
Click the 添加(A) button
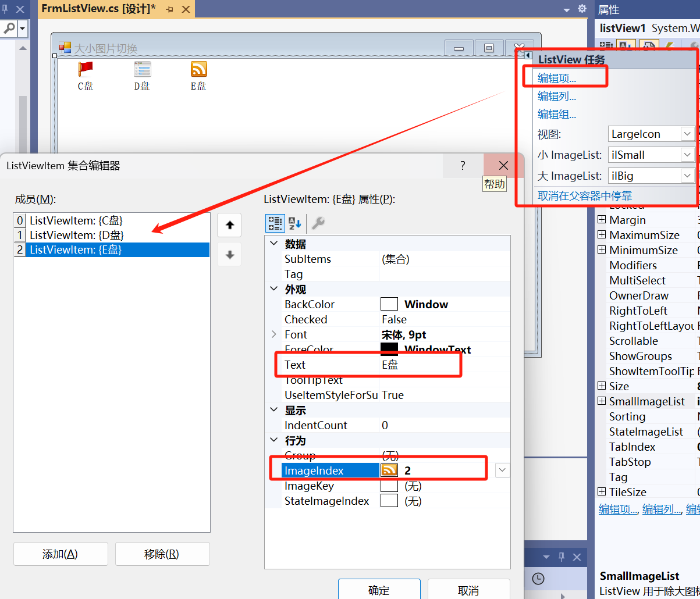click(x=61, y=554)
